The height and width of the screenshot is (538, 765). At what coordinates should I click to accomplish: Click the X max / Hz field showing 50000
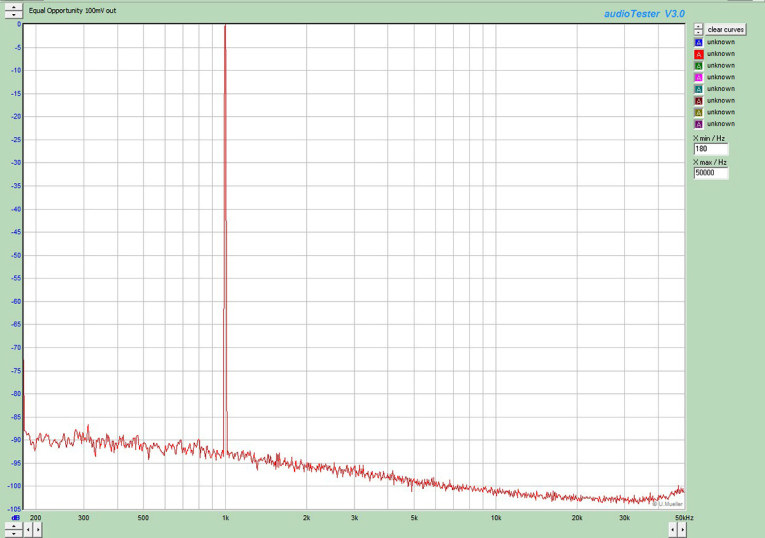pyautogui.click(x=711, y=173)
